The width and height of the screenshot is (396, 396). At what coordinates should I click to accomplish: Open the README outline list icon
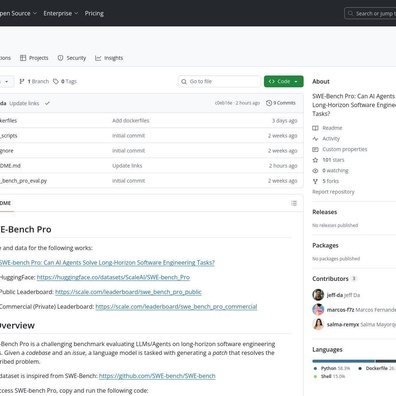coord(294,203)
